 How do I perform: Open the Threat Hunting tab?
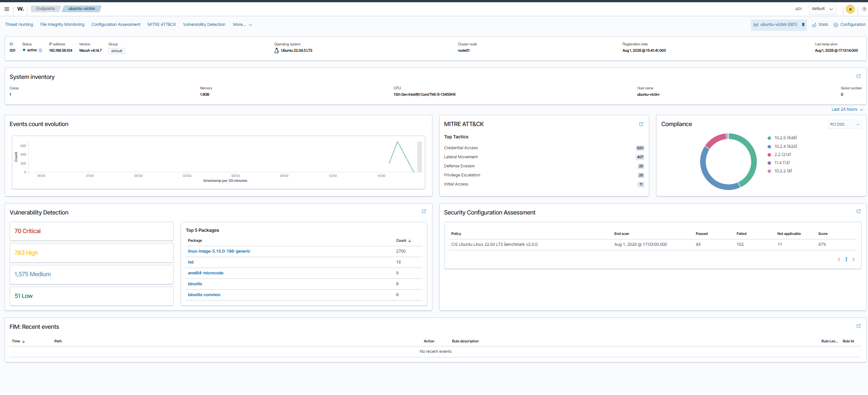pyautogui.click(x=19, y=24)
